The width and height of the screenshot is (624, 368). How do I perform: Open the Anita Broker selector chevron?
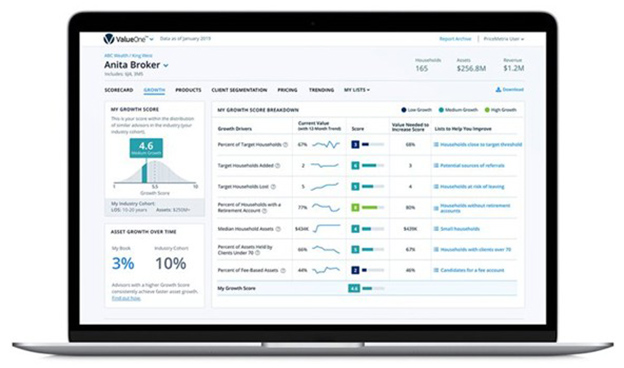coord(166,65)
